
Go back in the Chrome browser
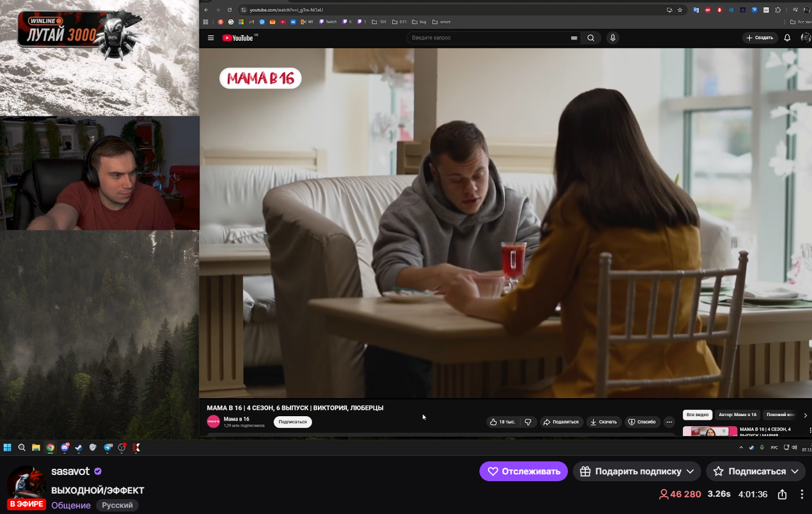point(206,10)
